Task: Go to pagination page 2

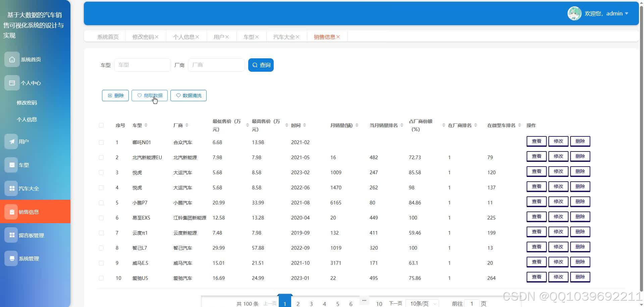Action: [298, 304]
